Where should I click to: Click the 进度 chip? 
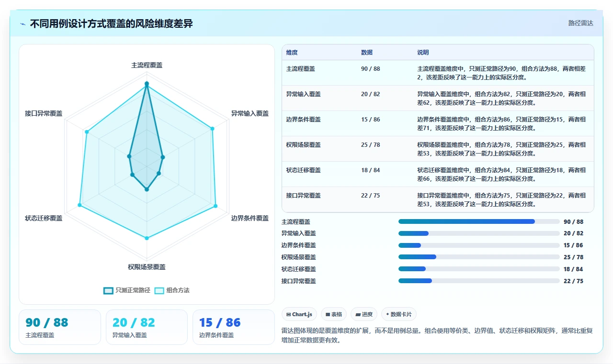[364, 314]
